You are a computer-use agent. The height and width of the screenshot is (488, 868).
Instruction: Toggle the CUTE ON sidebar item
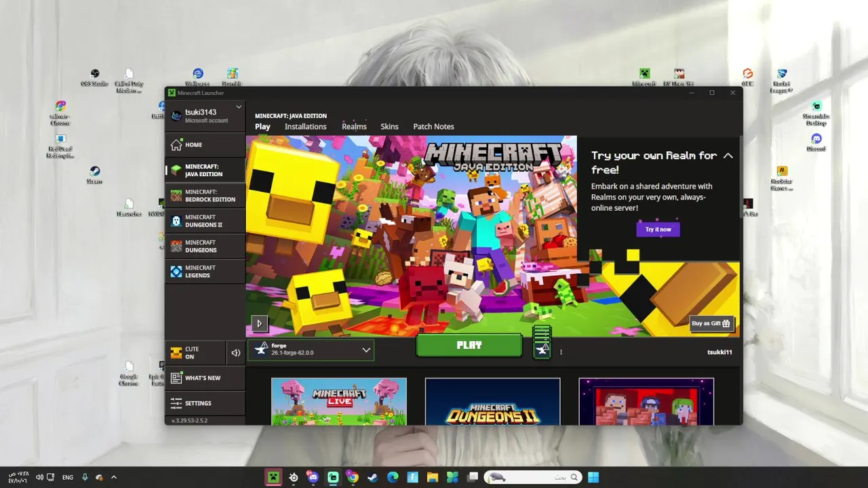click(x=195, y=352)
